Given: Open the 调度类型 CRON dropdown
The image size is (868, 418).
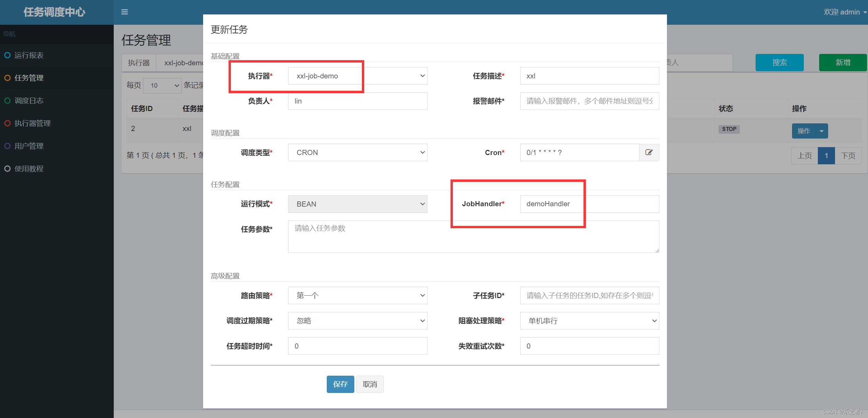Looking at the screenshot, I should pos(358,152).
